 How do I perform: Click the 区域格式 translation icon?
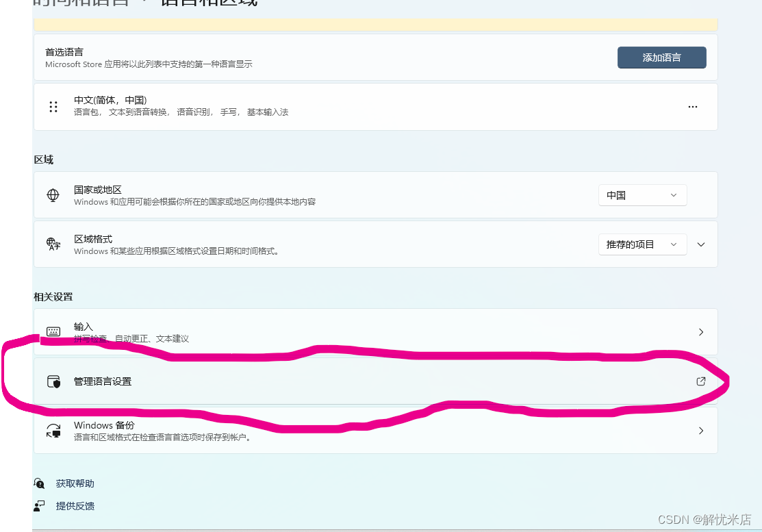(53, 244)
